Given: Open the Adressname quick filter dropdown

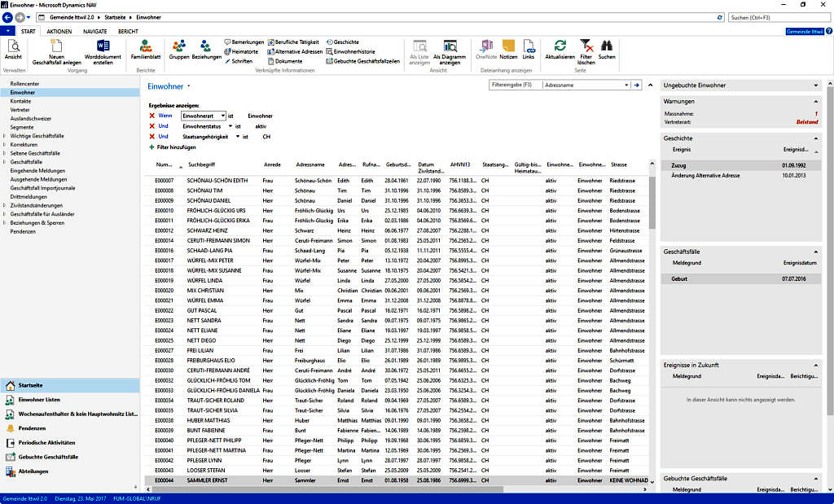Looking at the screenshot, I should (x=626, y=85).
